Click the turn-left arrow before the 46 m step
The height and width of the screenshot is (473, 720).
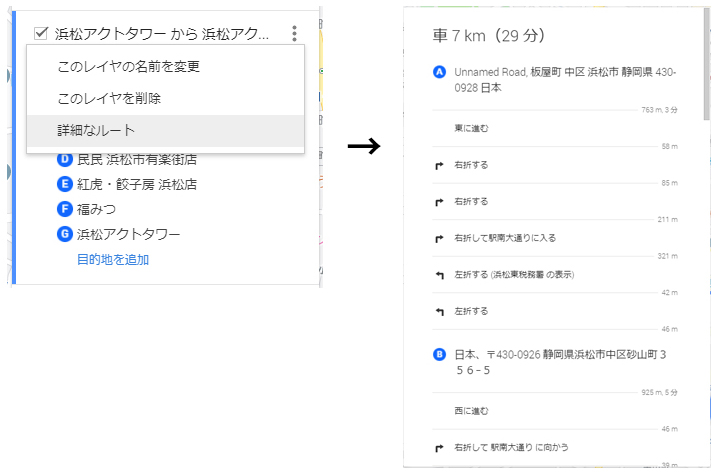pos(439,312)
